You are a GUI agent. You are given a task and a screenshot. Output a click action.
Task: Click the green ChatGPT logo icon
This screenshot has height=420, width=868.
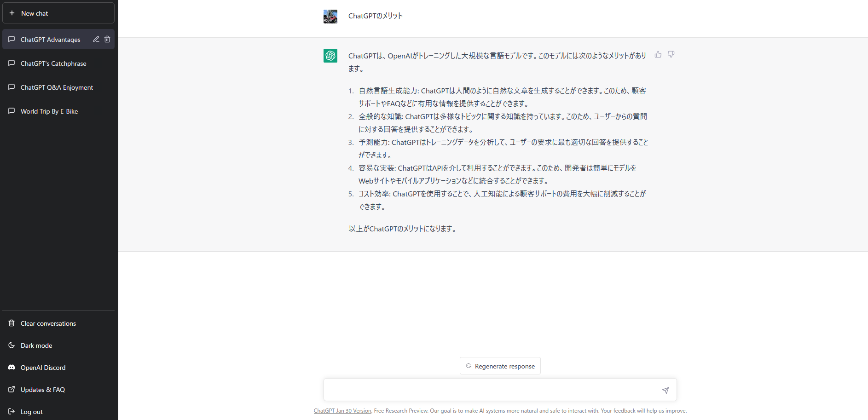[x=330, y=56]
